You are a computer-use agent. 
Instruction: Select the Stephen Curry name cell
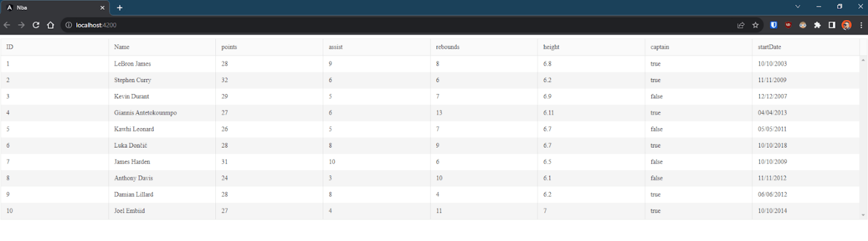click(162, 80)
